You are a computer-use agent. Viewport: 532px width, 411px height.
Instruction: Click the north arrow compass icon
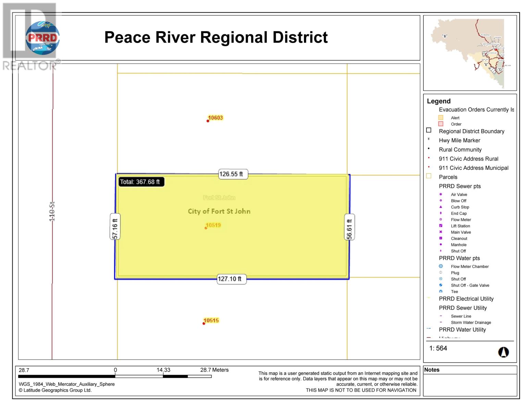click(503, 352)
